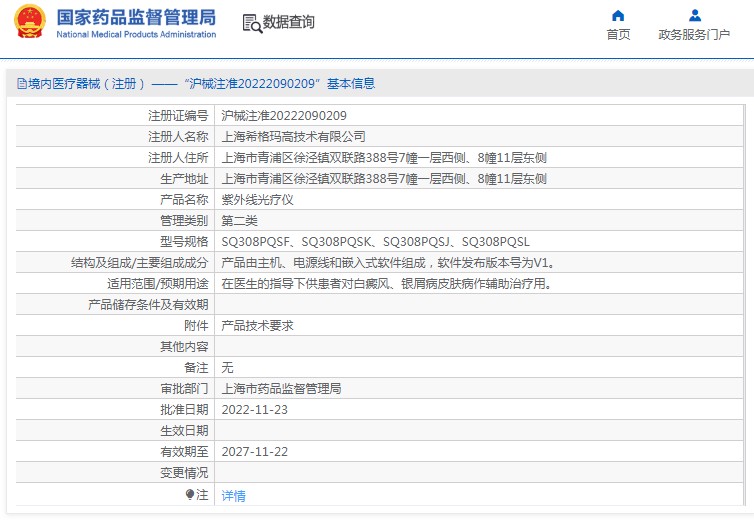Viewport: 754px width, 522px height.
Task: Click the national emblem logo
Action: tap(30, 22)
